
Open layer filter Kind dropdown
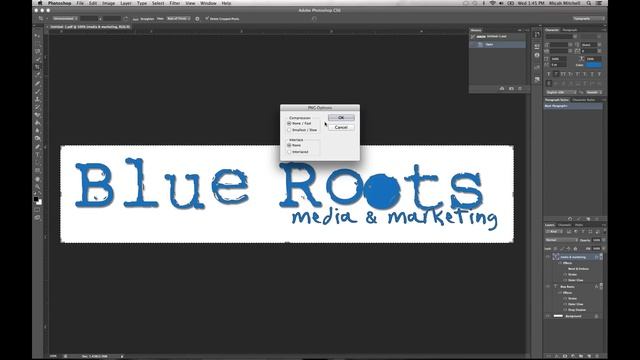tap(554, 232)
